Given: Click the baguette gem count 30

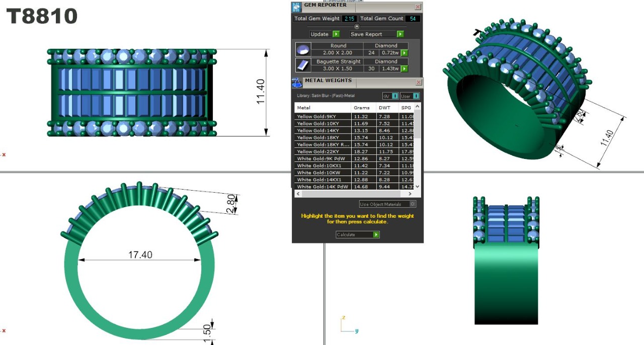Looking at the screenshot, I should 371,68.
